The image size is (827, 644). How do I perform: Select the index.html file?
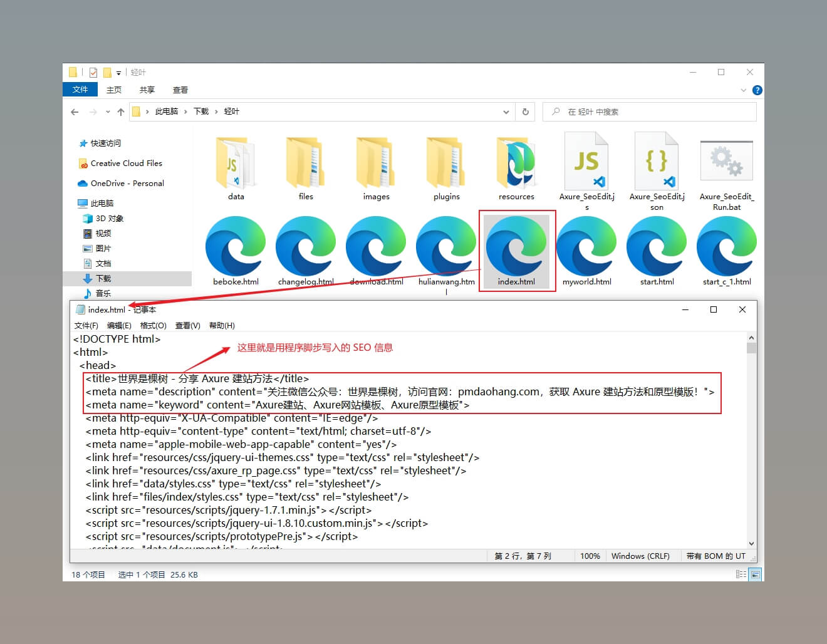(x=516, y=251)
